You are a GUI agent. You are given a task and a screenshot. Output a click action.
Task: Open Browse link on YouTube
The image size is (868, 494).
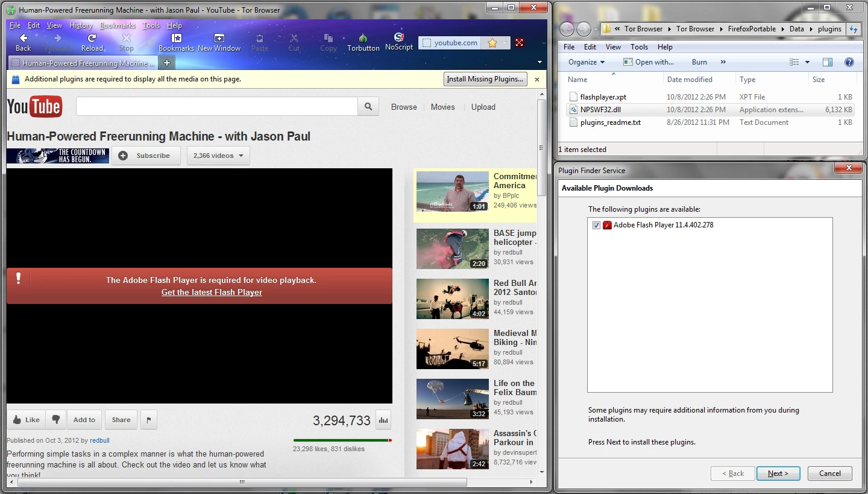(404, 107)
